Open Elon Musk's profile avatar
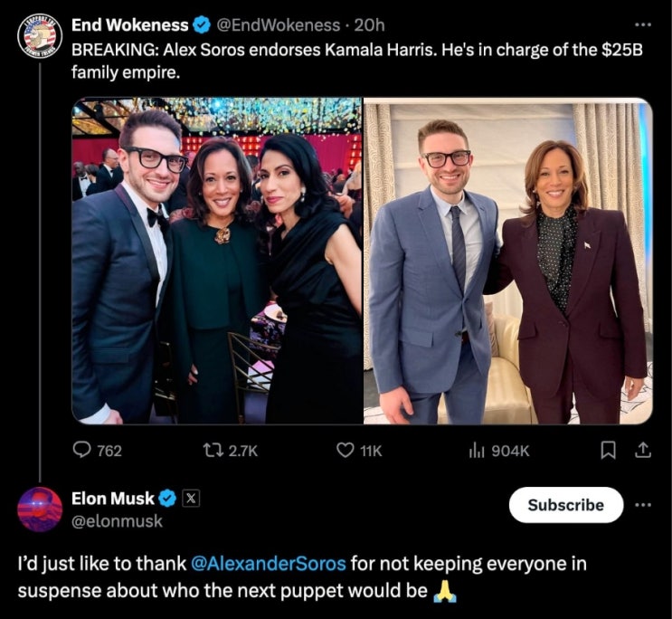Screen dimensions: 672x619 click(x=40, y=509)
